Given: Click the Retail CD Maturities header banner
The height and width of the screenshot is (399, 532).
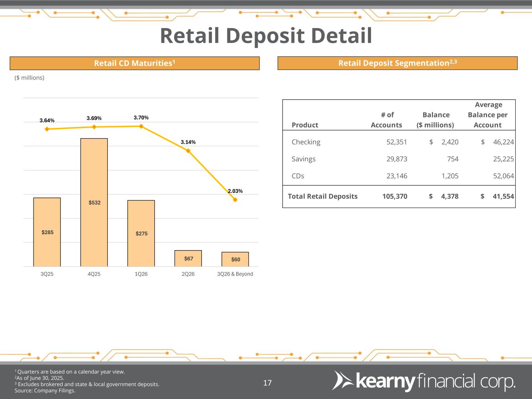Looking at the screenshot, I should tap(134, 63).
